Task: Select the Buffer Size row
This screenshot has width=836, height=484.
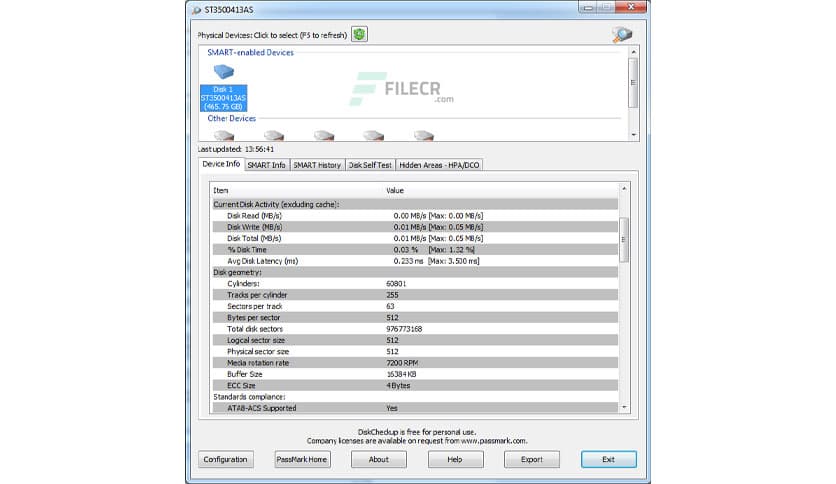Action: pos(415,374)
